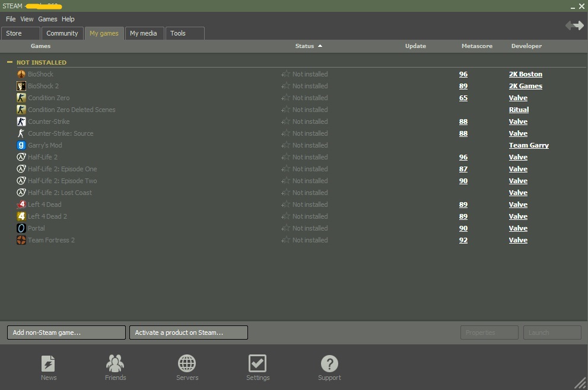Click the Counter-Strike game icon
This screenshot has height=390, width=588.
point(21,122)
